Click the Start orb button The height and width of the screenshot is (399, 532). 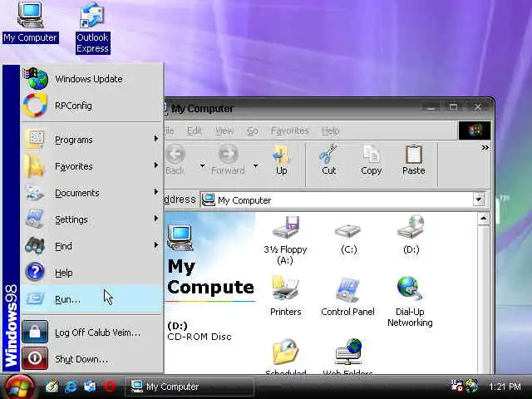(x=19, y=387)
